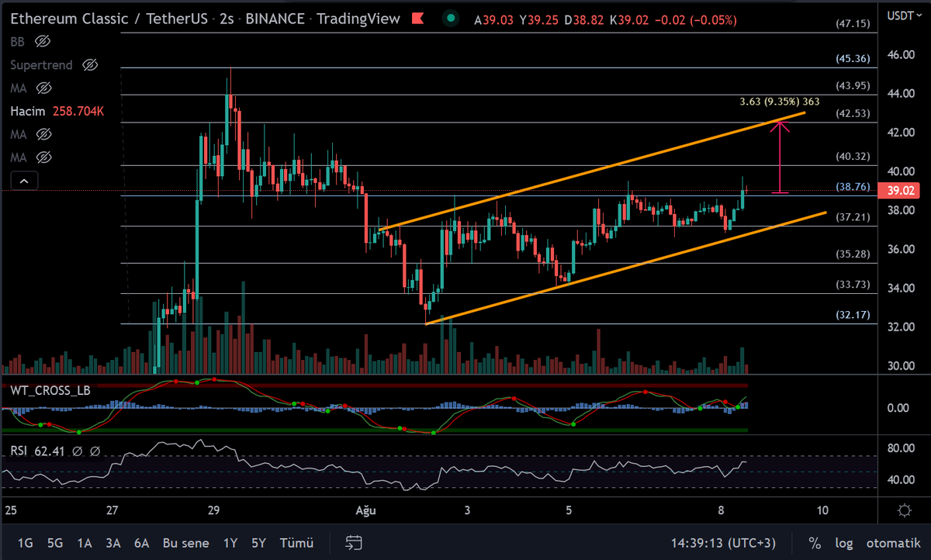This screenshot has width=931, height=560.
Task: Click the RSI 62.41 indicator label
Action: [x=39, y=450]
